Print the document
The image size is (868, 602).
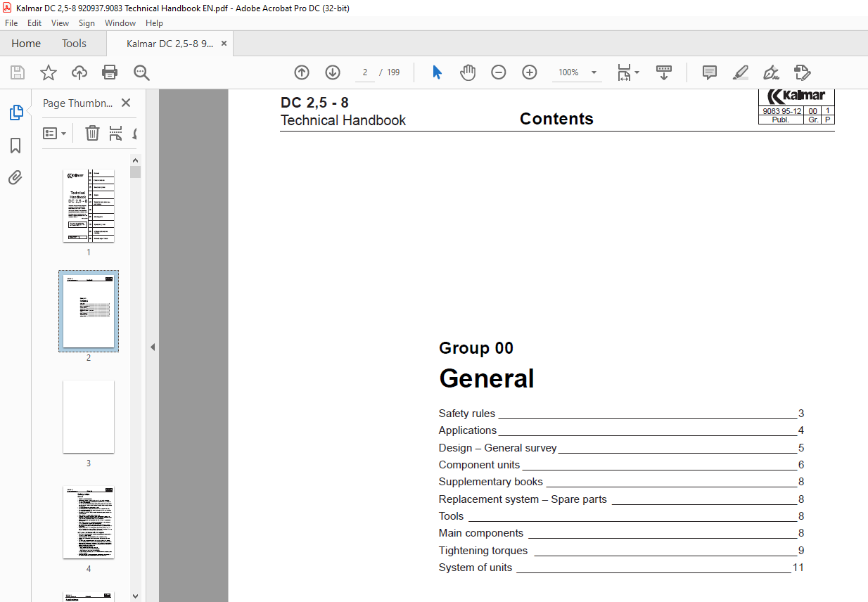[x=110, y=72]
